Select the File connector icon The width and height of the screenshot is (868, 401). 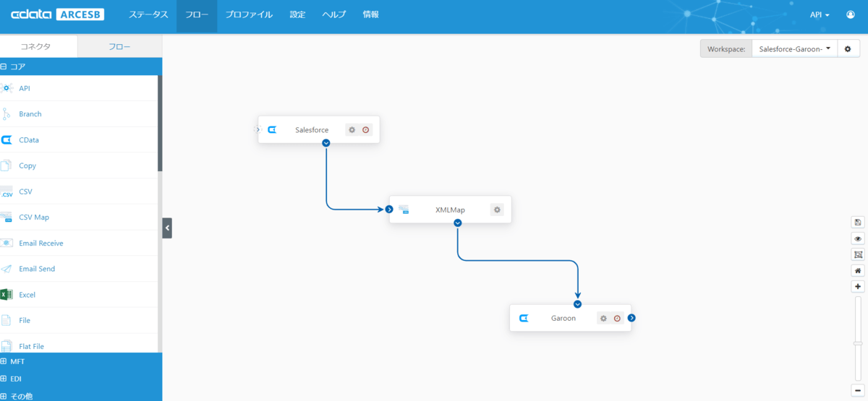click(x=7, y=320)
